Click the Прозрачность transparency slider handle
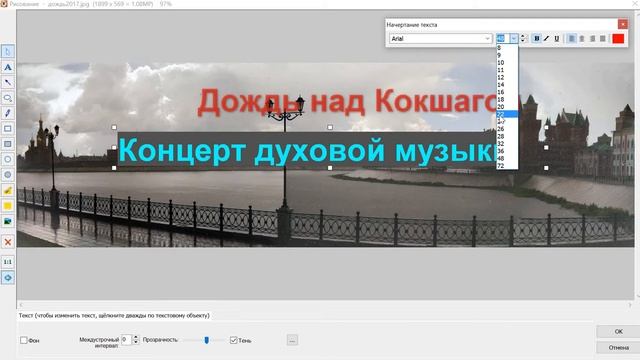Screen dimensions: 640x360 pyautogui.click(x=207, y=340)
